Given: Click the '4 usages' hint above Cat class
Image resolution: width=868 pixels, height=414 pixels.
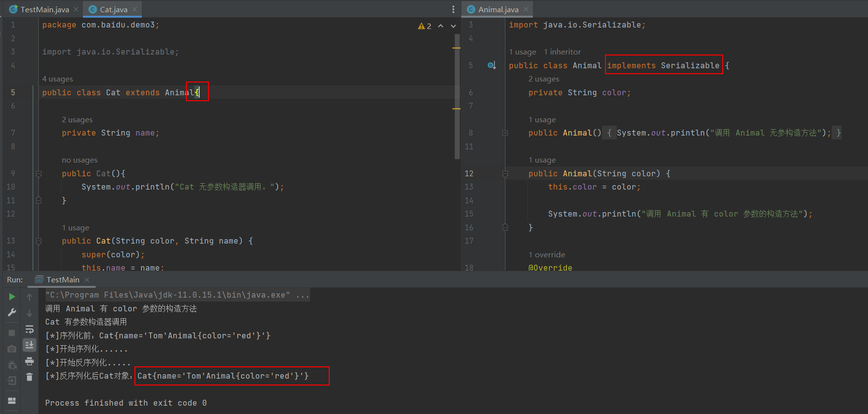Looking at the screenshot, I should (x=57, y=79).
